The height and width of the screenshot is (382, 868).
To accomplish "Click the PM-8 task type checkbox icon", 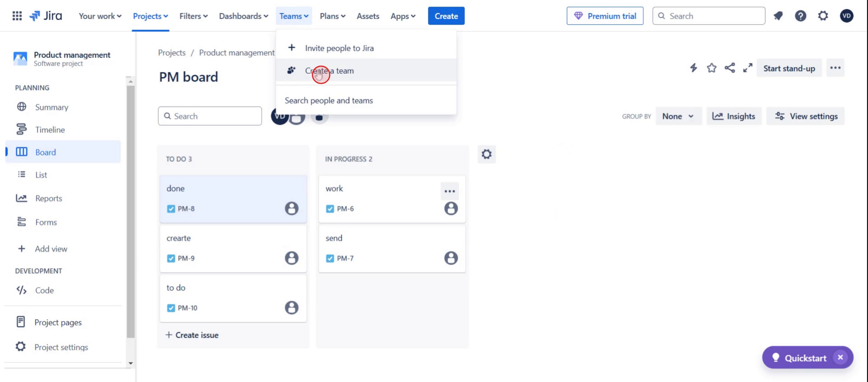I will point(171,209).
